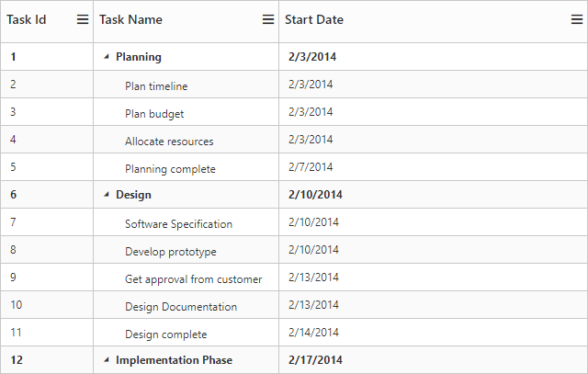This screenshot has width=588, height=374.
Task: Open the Task Id column menu icon
Action: 83,19
